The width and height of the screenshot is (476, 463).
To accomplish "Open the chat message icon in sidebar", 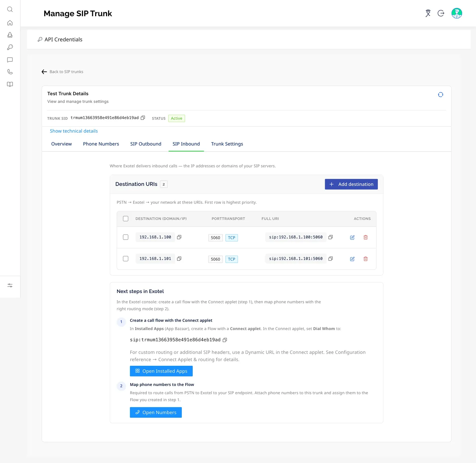I will 10,60.
